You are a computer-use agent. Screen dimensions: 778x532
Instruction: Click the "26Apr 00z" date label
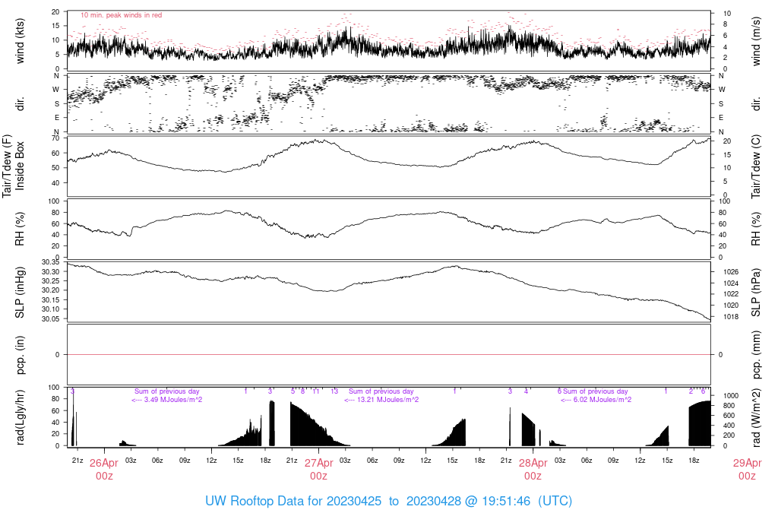[x=104, y=470]
